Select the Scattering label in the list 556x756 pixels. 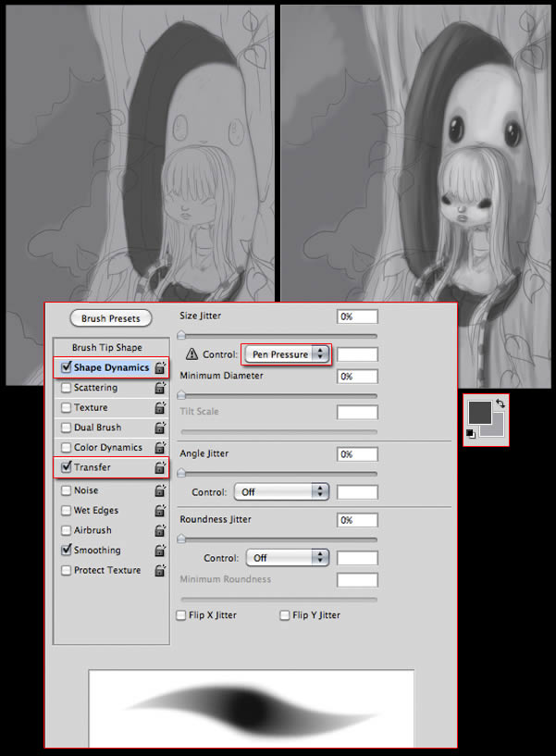(x=95, y=388)
